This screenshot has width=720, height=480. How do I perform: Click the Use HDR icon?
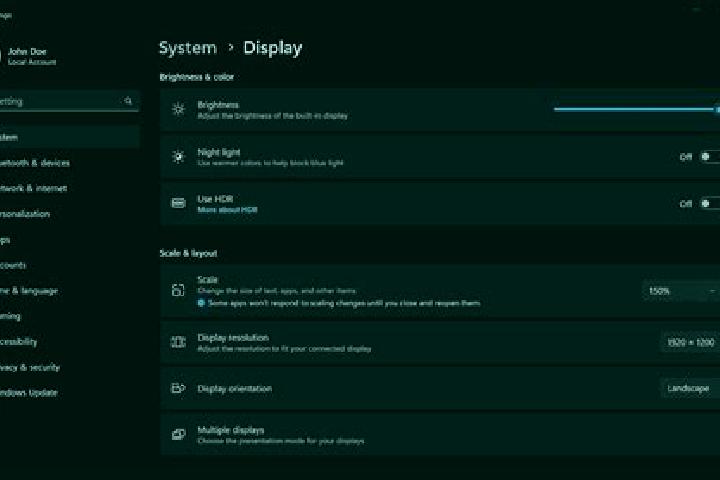pyautogui.click(x=178, y=203)
